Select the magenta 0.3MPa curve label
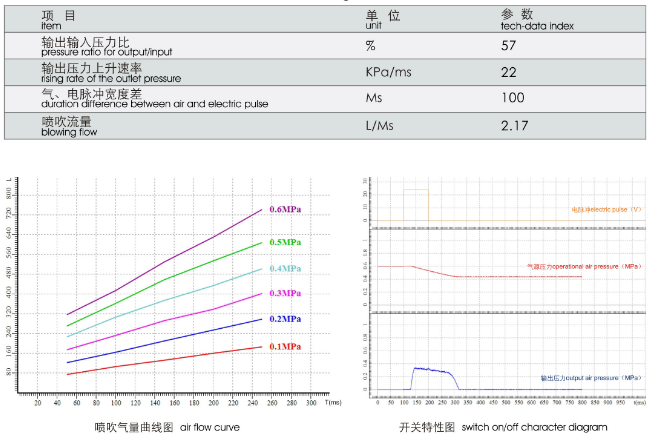This screenshot has width=672, height=442. click(x=285, y=293)
